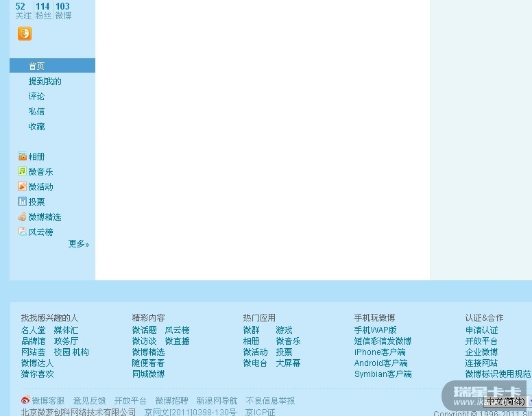Image resolution: width=532 pixels, height=416 pixels.
Task: Open 微博精选 under 精彩内容
Action: pyautogui.click(x=148, y=352)
